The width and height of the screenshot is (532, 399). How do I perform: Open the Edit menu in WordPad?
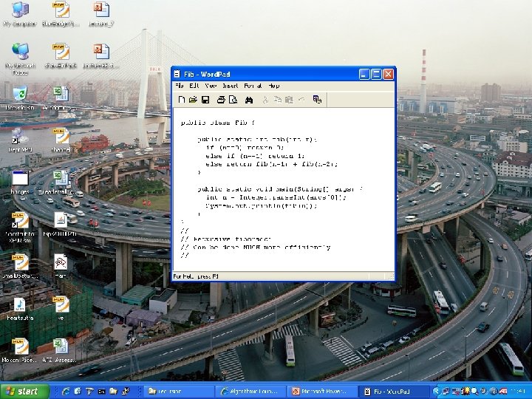(194, 86)
